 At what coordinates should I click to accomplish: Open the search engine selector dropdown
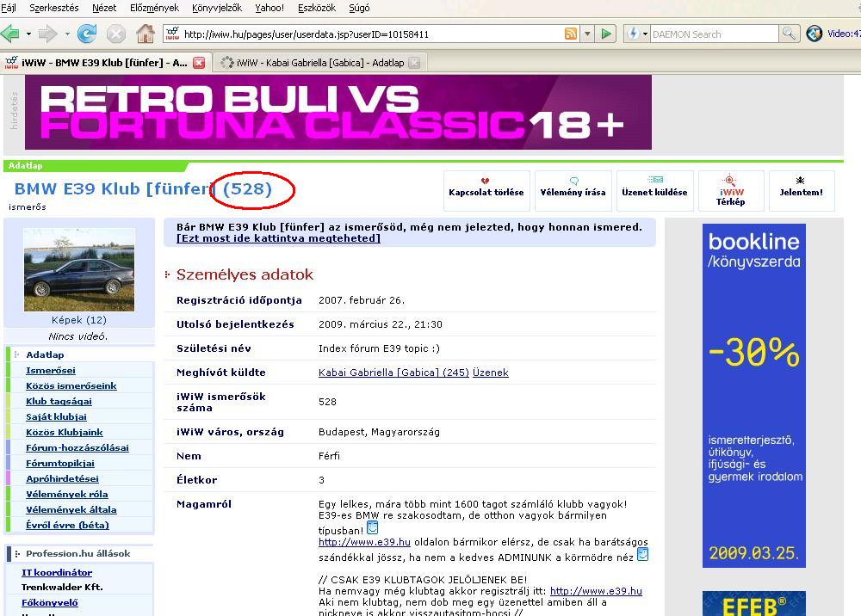point(645,34)
